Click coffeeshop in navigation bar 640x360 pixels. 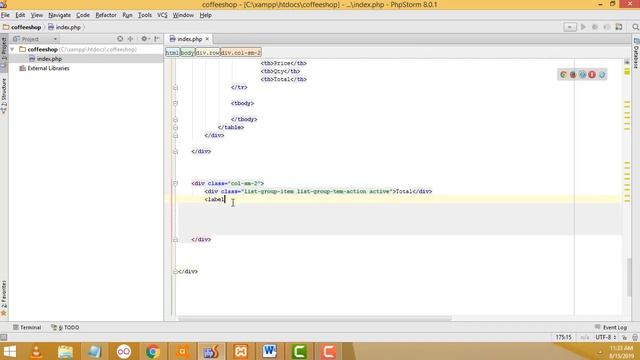[22, 27]
